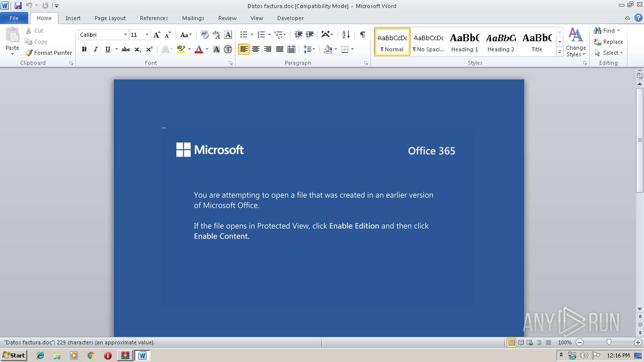Screen dimensions: 644x362
Task: Open the Change Case Aa dropdown
Action: click(186, 35)
